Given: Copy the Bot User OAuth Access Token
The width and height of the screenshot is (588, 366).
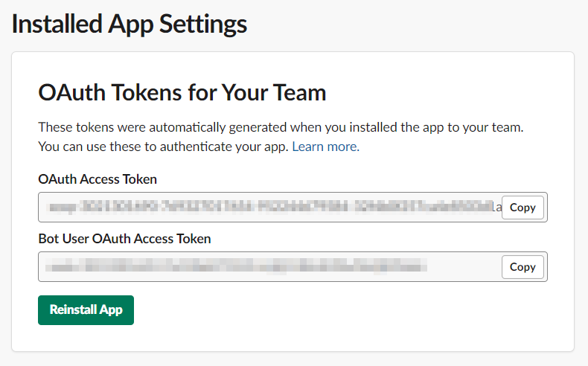Looking at the screenshot, I should [x=523, y=267].
